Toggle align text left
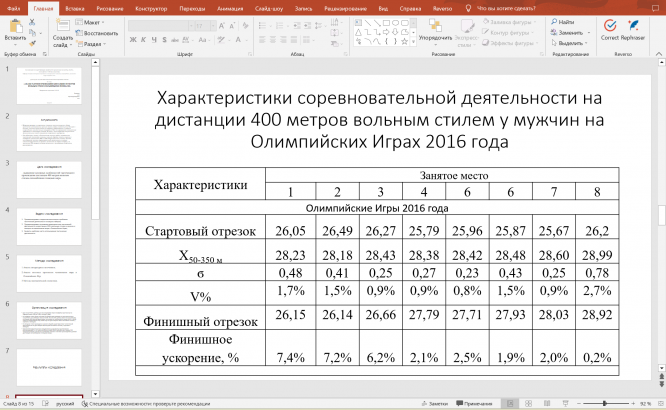Screen dimensions: 666x410 [262, 40]
